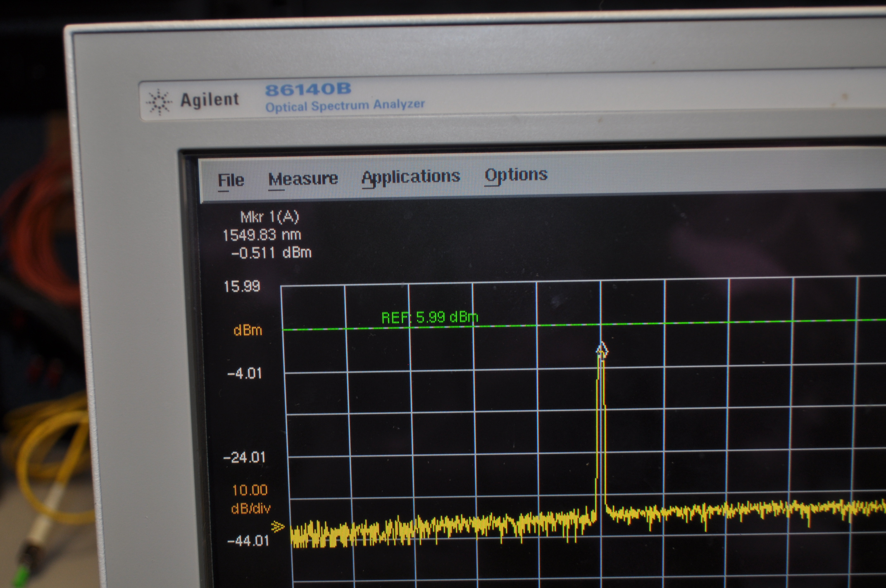Click the Agilent starburst logo

tap(159, 101)
